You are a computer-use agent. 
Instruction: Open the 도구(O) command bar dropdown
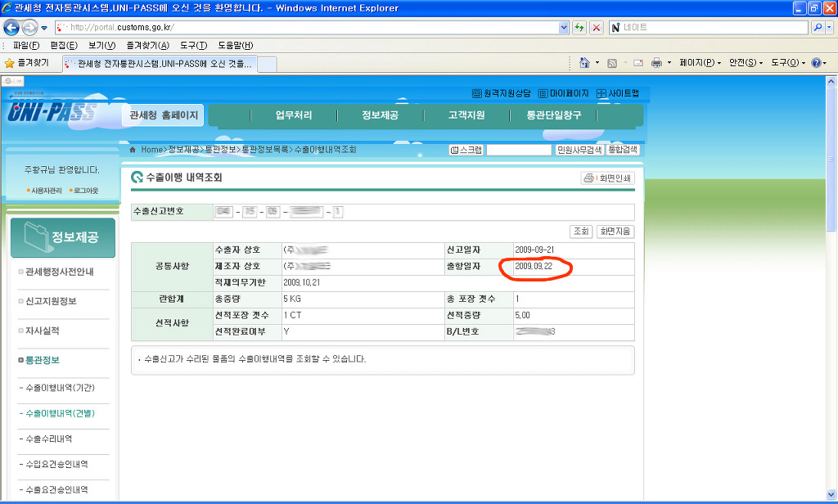coord(788,63)
